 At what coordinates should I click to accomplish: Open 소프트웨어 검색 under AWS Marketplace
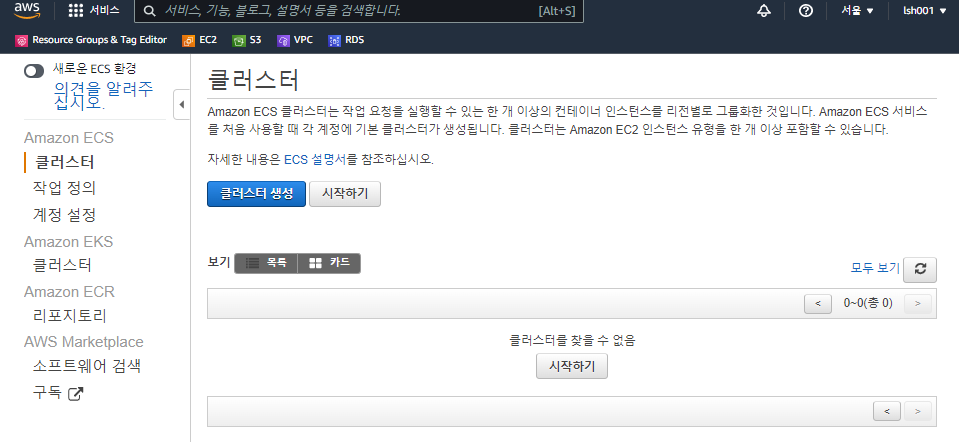pyautogui.click(x=87, y=366)
